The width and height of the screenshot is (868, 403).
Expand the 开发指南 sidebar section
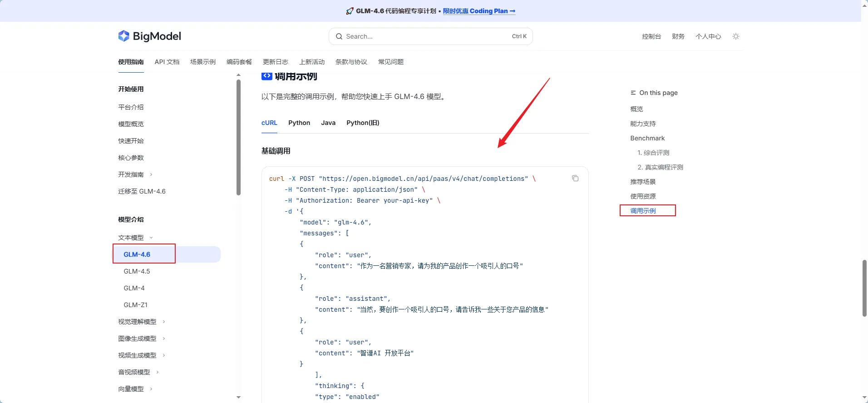(151, 174)
